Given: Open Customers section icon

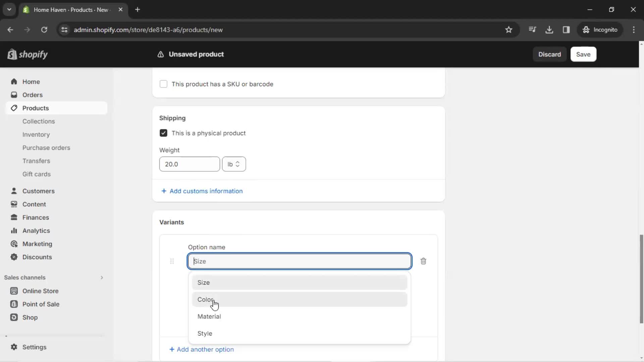Looking at the screenshot, I should (14, 191).
